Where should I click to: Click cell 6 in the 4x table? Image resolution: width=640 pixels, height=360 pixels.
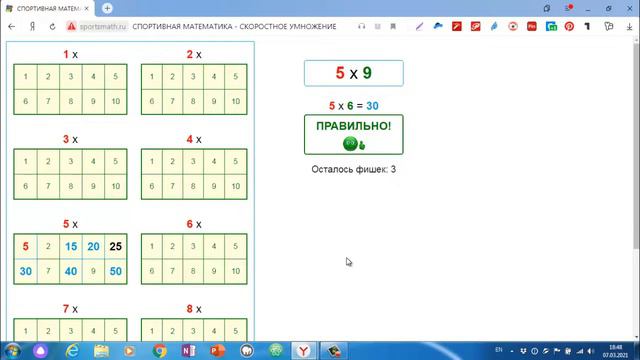click(152, 187)
